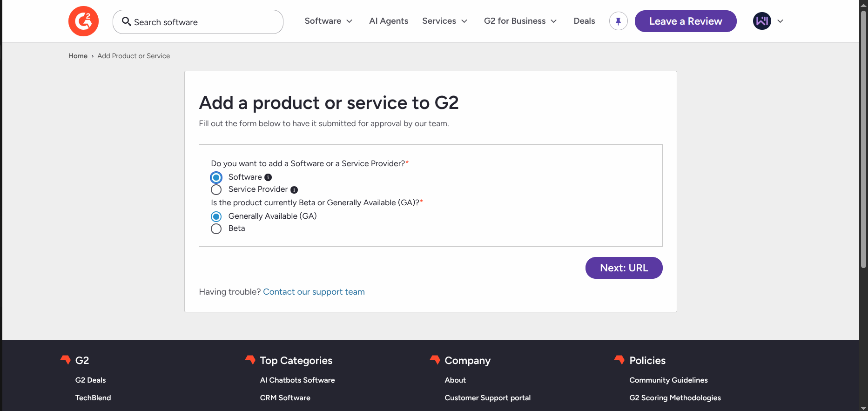Focus the Search software input field
868x411 pixels.
point(198,22)
